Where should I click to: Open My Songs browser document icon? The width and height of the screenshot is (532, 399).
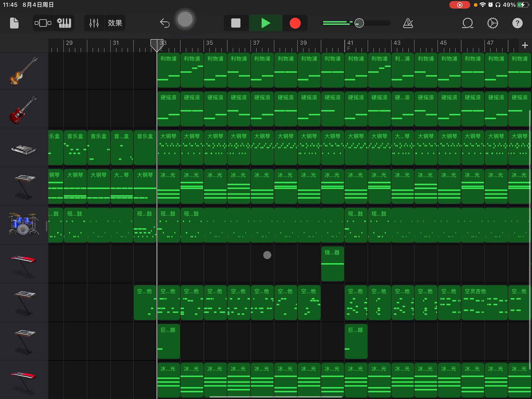(x=14, y=23)
